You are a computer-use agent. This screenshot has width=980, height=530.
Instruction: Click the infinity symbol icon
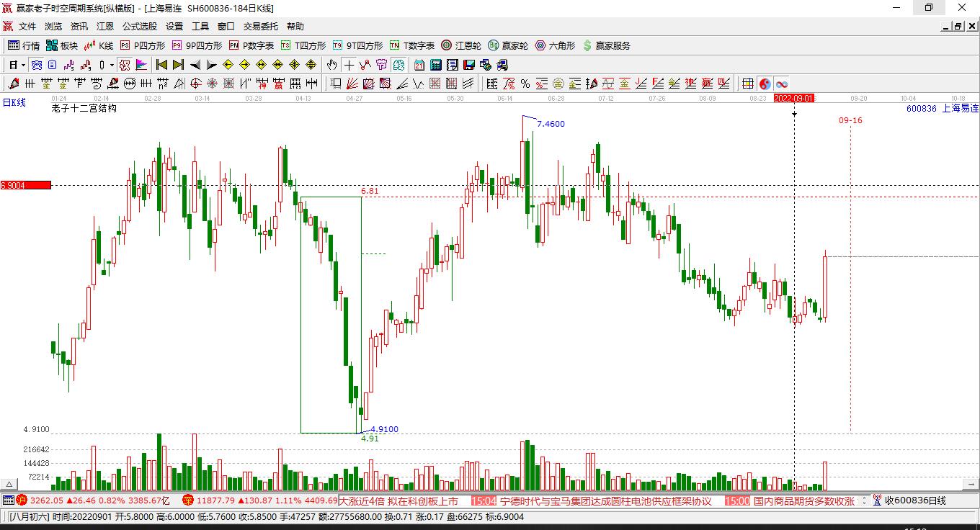click(x=782, y=84)
